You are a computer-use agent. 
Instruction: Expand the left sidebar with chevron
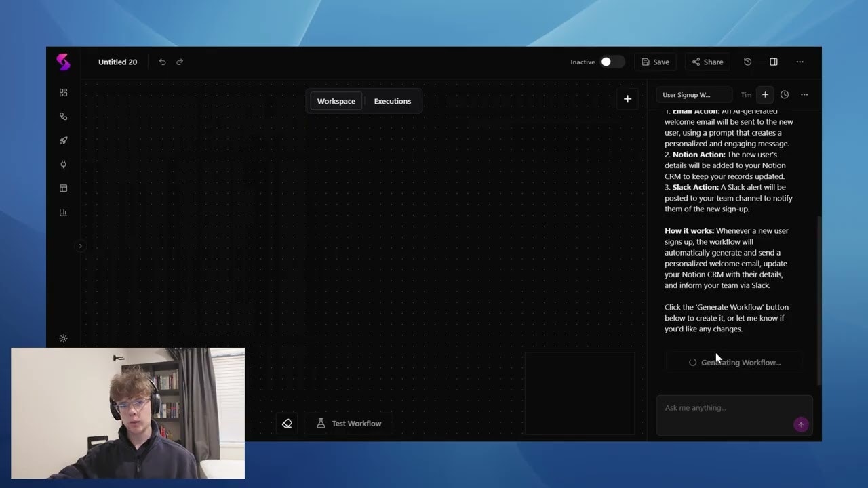coord(80,246)
